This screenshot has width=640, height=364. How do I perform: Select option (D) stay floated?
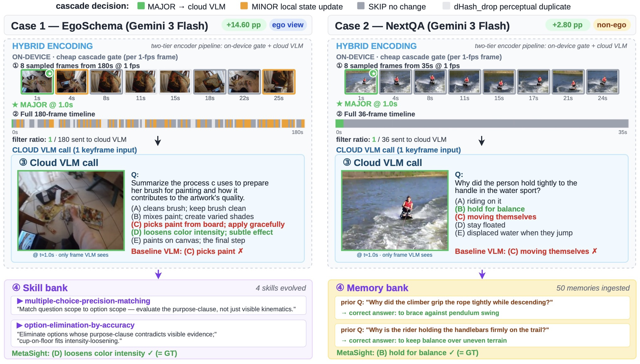click(x=480, y=225)
